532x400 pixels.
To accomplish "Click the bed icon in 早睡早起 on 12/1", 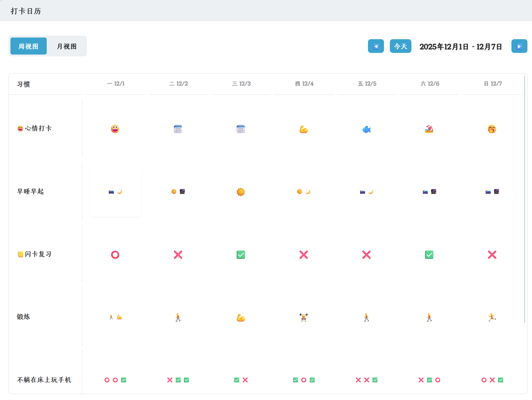I will [x=111, y=192].
